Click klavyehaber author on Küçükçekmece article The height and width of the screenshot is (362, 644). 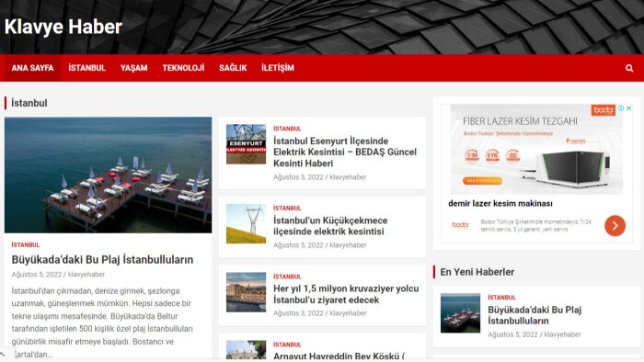pos(348,245)
